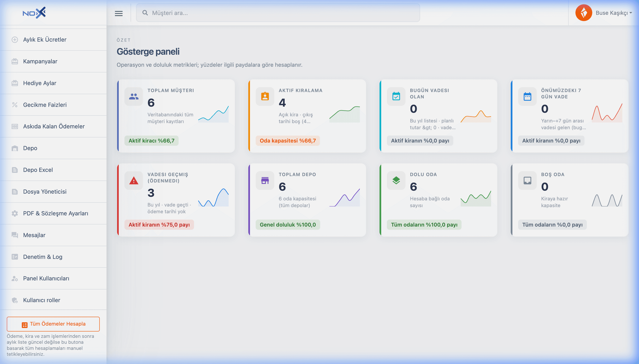This screenshot has width=639, height=364.
Task: Go to Hediye Aylar page
Action: 53,83
